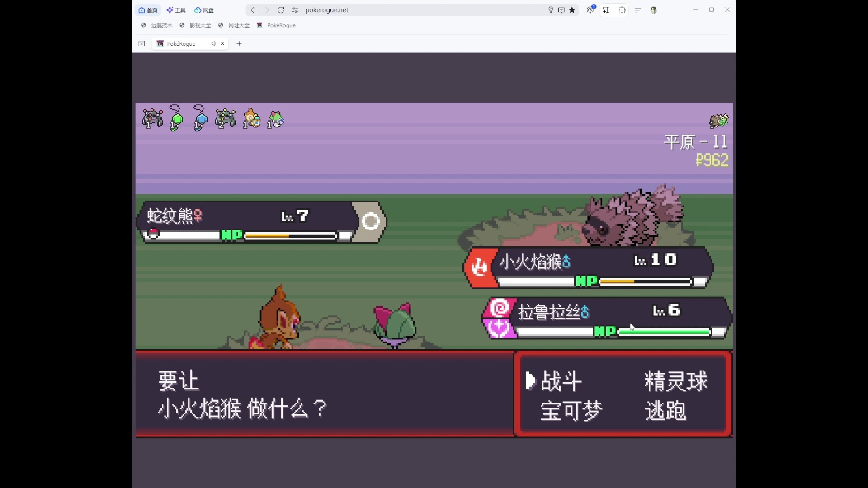Click the lightbulb icon in address bar
The width and height of the screenshot is (868, 488).
click(x=551, y=10)
